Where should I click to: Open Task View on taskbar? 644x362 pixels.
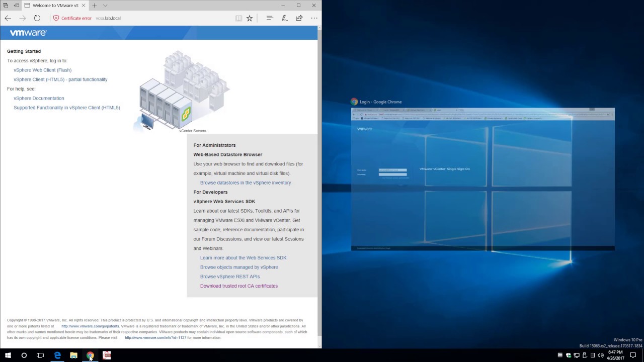pyautogui.click(x=40, y=355)
